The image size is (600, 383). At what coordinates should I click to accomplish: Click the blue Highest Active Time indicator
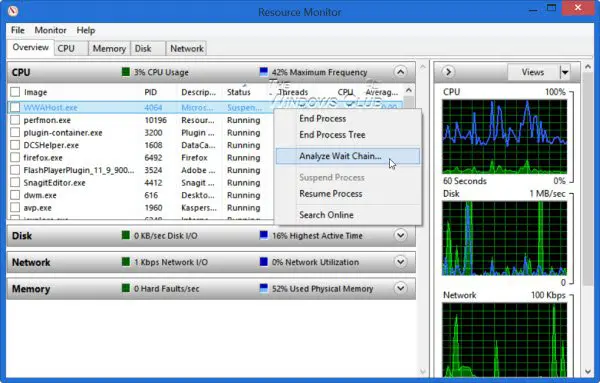point(263,235)
